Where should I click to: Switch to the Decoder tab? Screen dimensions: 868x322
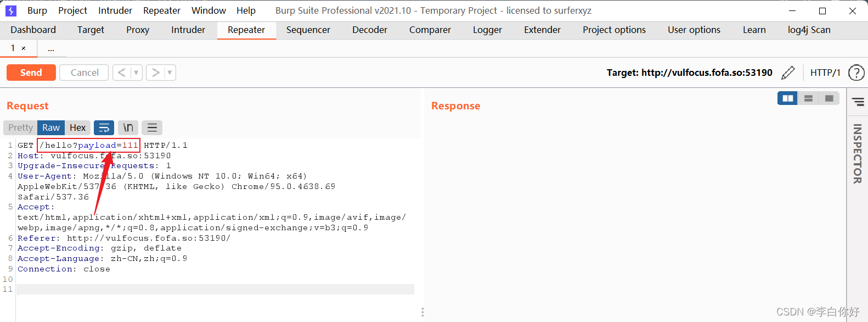pos(370,30)
